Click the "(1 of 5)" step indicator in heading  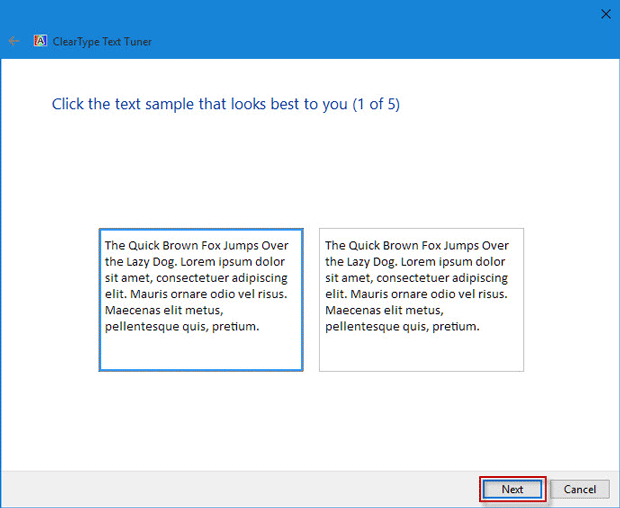point(376,104)
